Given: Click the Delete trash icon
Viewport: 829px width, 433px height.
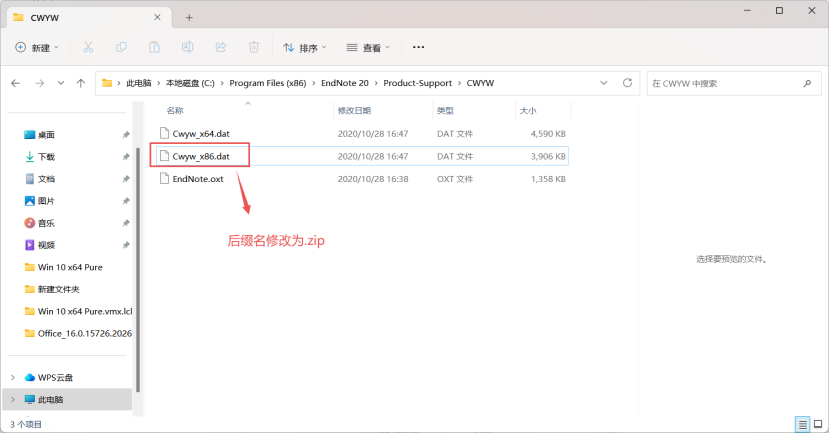Looking at the screenshot, I should [x=254, y=48].
